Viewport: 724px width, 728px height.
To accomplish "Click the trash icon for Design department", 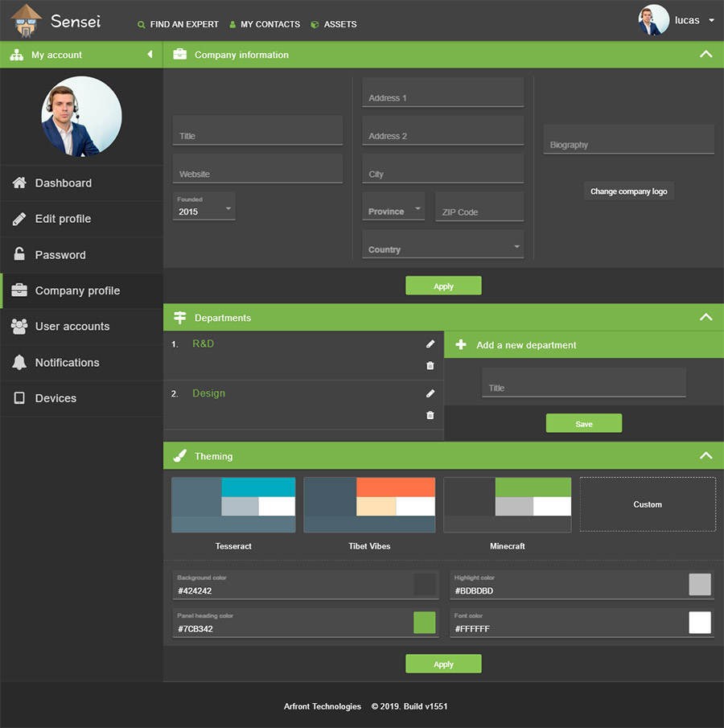I will pos(430,416).
